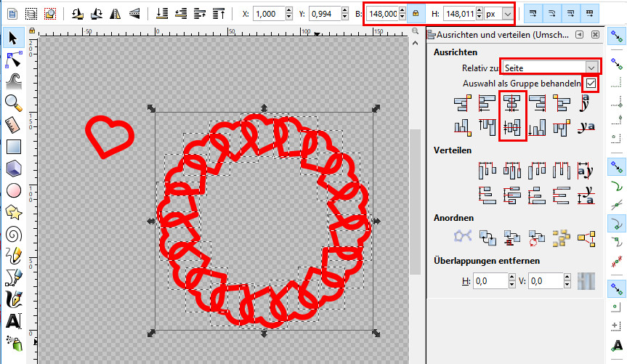Pick the Star and polygon tool
The height and width of the screenshot is (364, 627).
pos(12,212)
